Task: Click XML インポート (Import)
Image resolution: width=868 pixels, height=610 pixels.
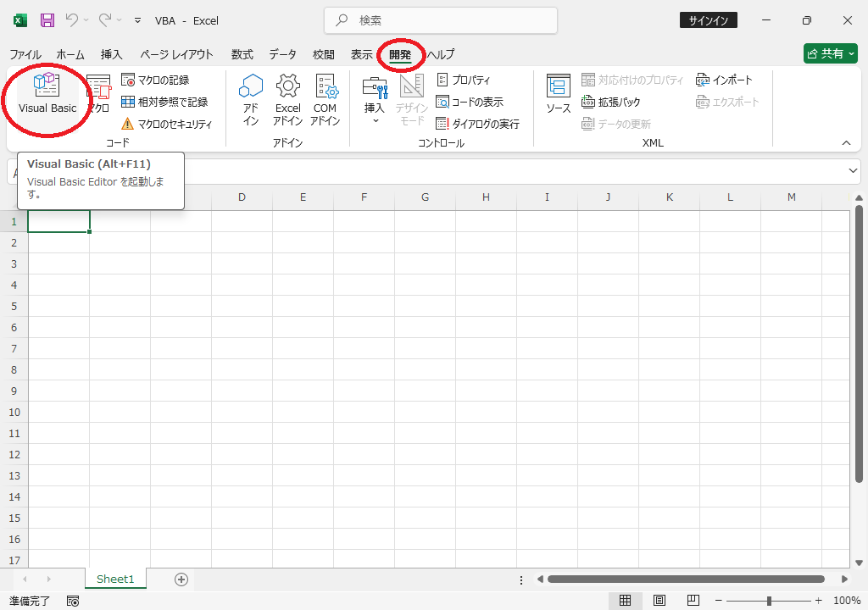Action: (x=724, y=80)
